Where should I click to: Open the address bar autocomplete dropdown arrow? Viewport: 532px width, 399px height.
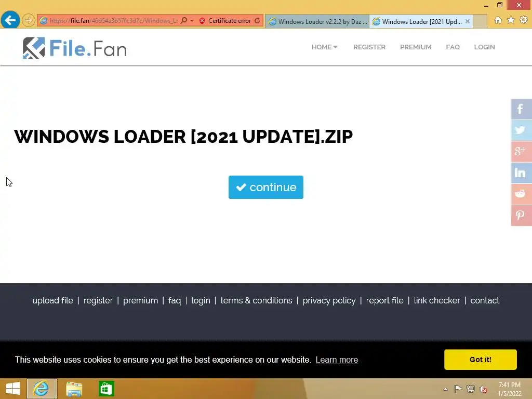[x=192, y=21]
